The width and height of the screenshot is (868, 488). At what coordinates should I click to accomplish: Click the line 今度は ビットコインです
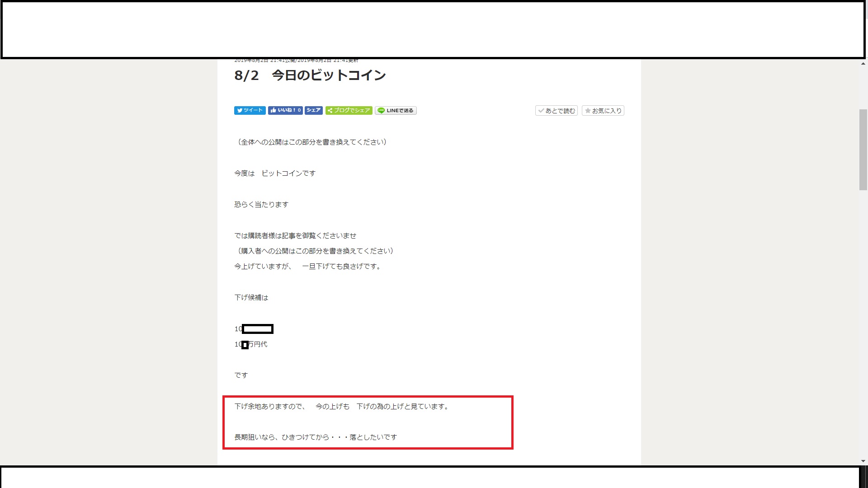[275, 173]
